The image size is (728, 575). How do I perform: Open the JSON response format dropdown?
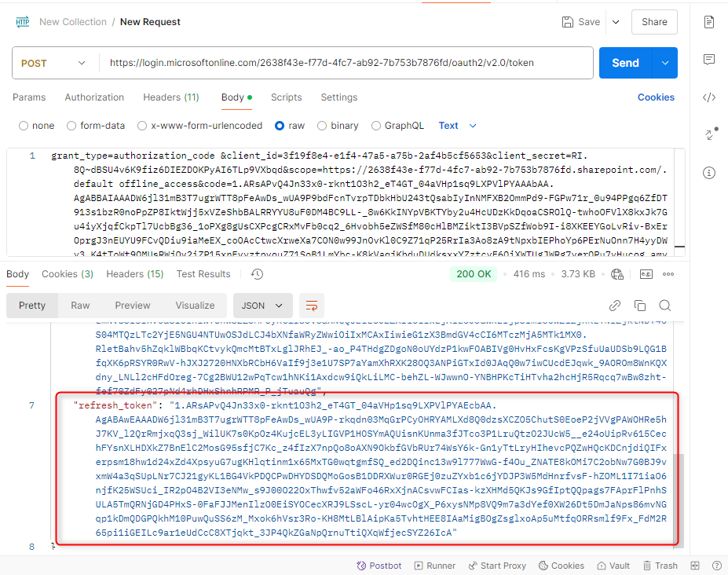point(262,306)
